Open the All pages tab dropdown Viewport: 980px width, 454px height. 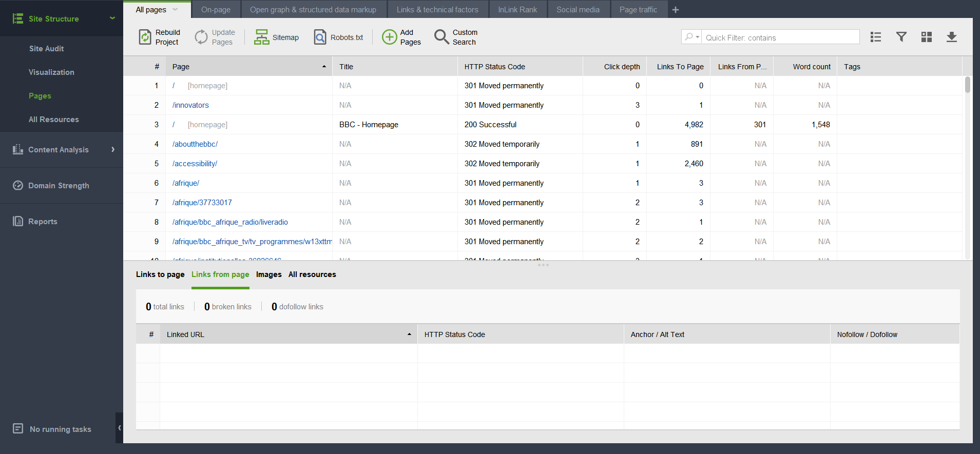[175, 9]
